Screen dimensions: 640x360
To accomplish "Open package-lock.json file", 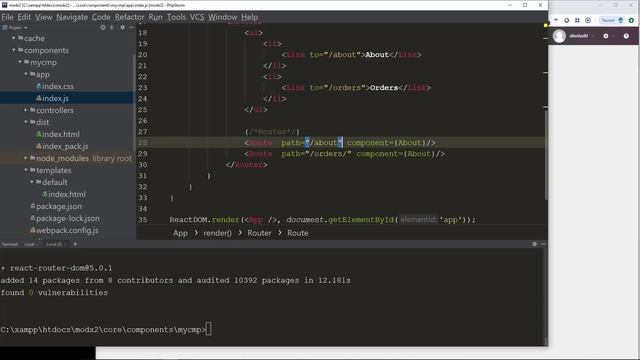I will tap(65, 218).
